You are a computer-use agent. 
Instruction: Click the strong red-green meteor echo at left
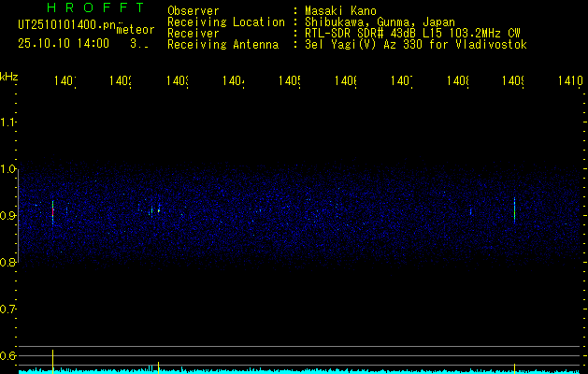point(53,211)
